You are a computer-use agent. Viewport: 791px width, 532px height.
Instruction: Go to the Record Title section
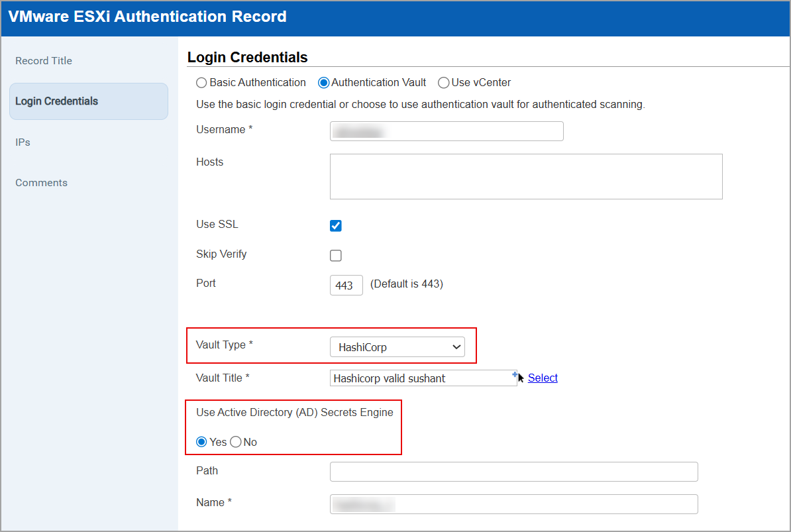pyautogui.click(x=44, y=60)
